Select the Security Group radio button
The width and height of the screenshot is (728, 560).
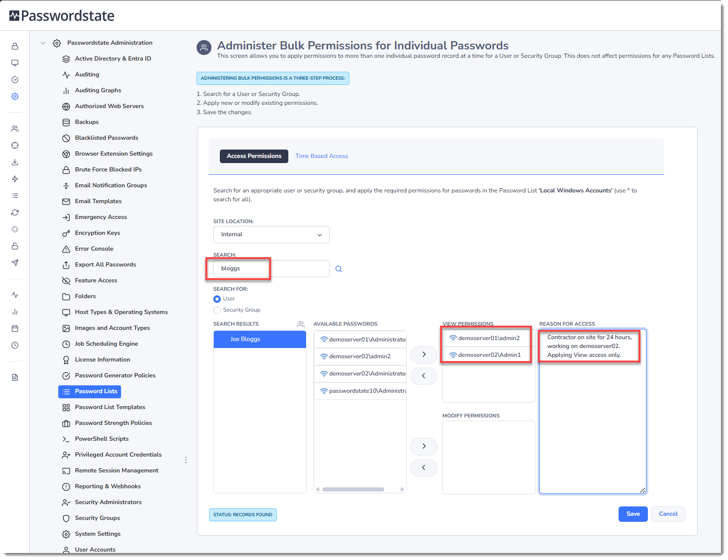pos(217,310)
